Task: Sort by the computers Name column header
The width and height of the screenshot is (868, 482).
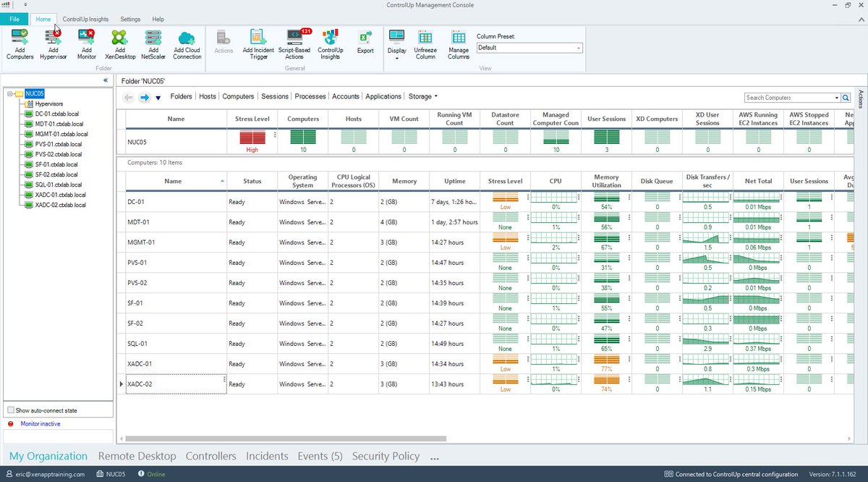Action: click(x=176, y=181)
